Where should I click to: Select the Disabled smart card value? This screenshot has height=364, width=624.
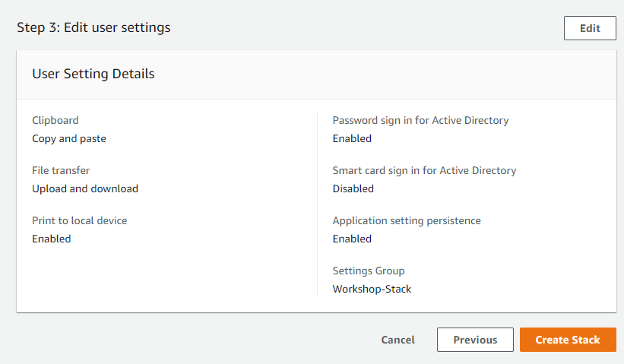[353, 188]
